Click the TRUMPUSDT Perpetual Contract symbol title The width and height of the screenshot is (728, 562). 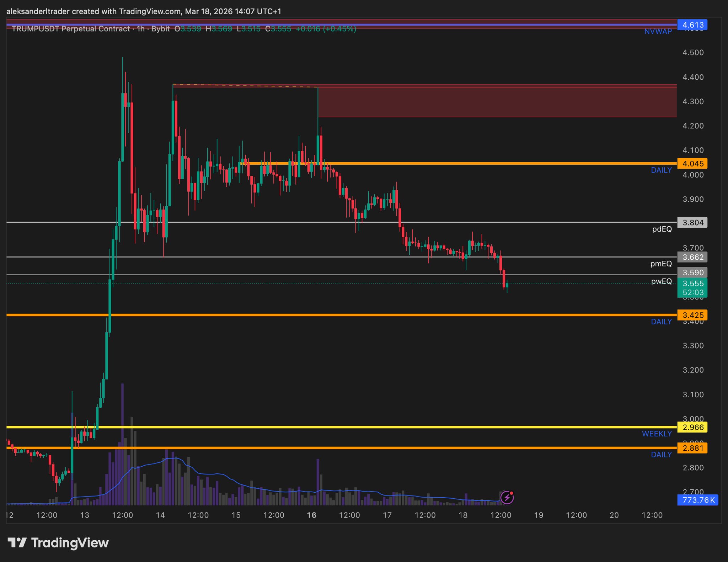click(71, 29)
